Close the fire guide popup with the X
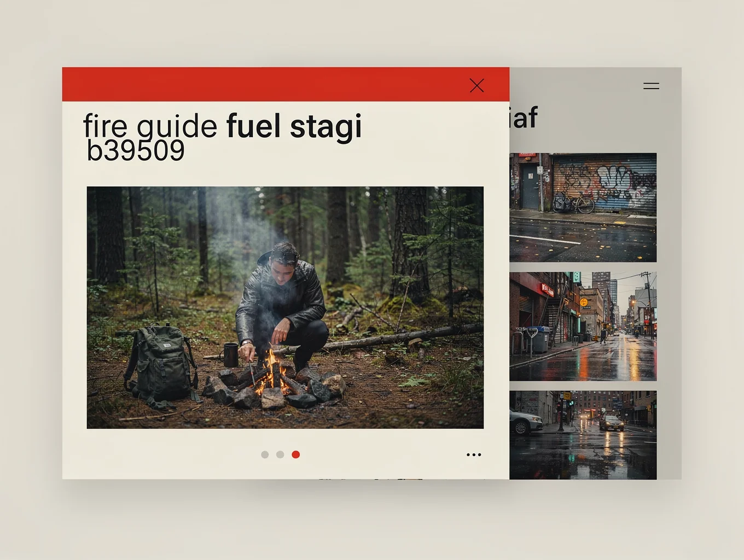Screen dimensions: 744x560 pyautogui.click(x=476, y=85)
